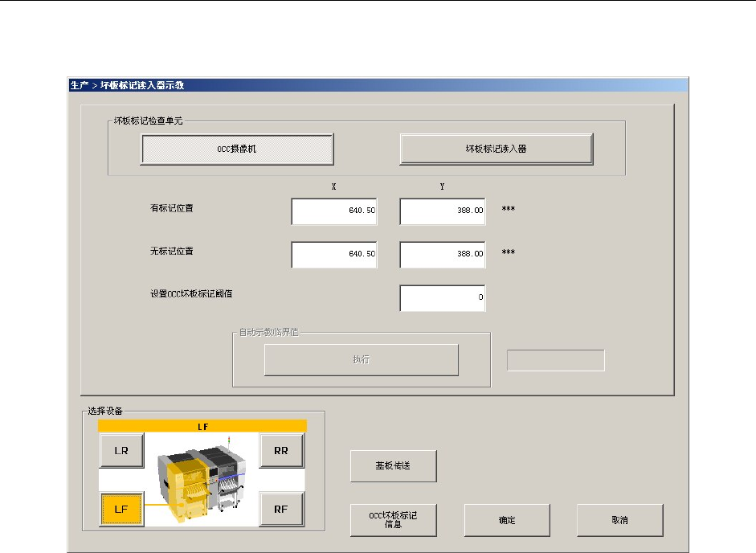Focus the 无标记位置 Y coordinate field
Screen dimensions: 756x553
click(443, 255)
